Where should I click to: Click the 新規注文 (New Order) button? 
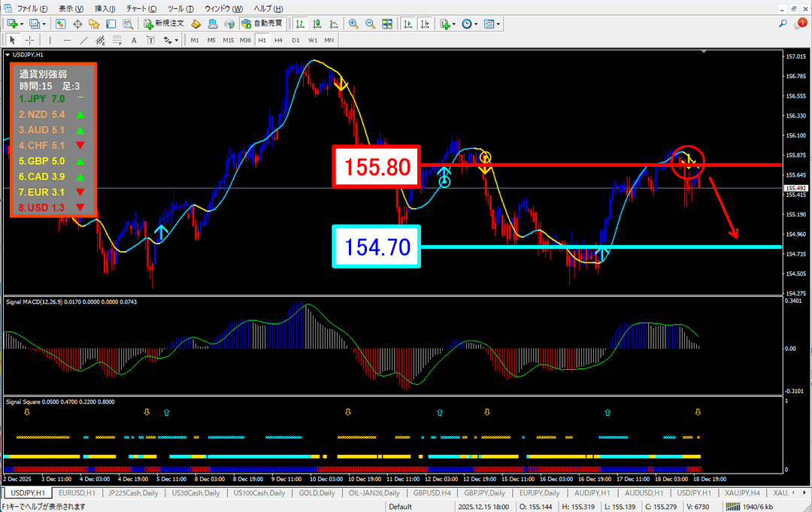[x=164, y=23]
